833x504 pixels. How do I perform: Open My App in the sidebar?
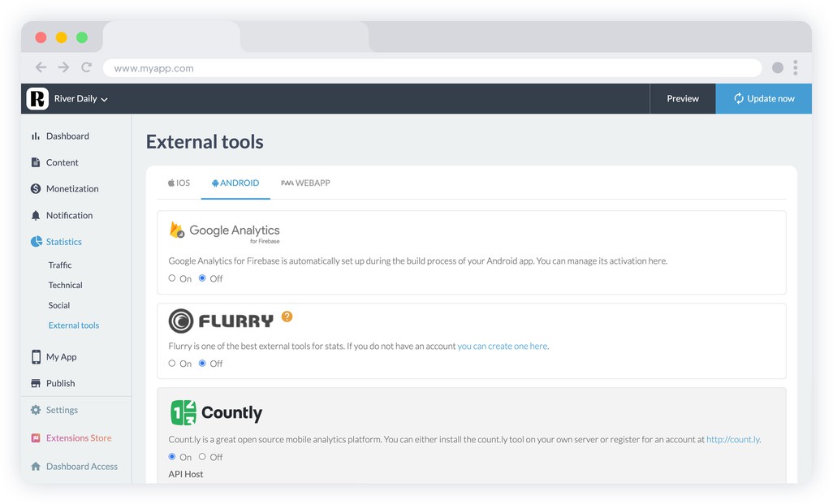[61, 357]
